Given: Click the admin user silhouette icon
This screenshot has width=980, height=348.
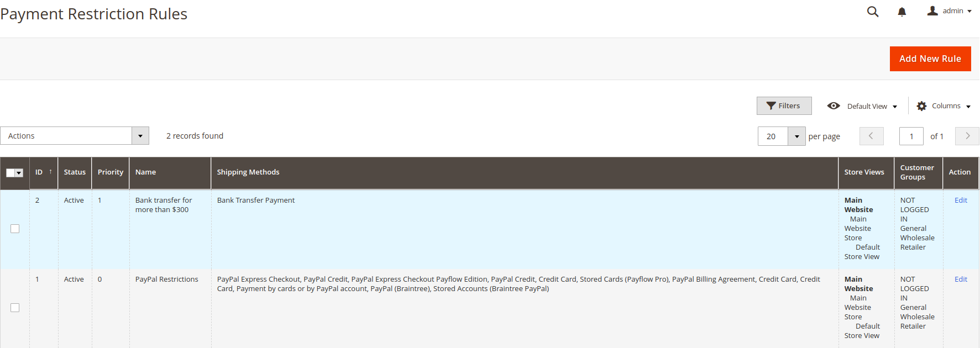Looking at the screenshot, I should pos(932,10).
